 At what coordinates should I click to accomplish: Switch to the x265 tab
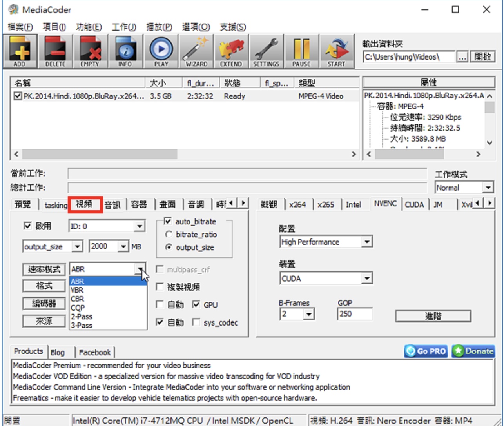[326, 204]
